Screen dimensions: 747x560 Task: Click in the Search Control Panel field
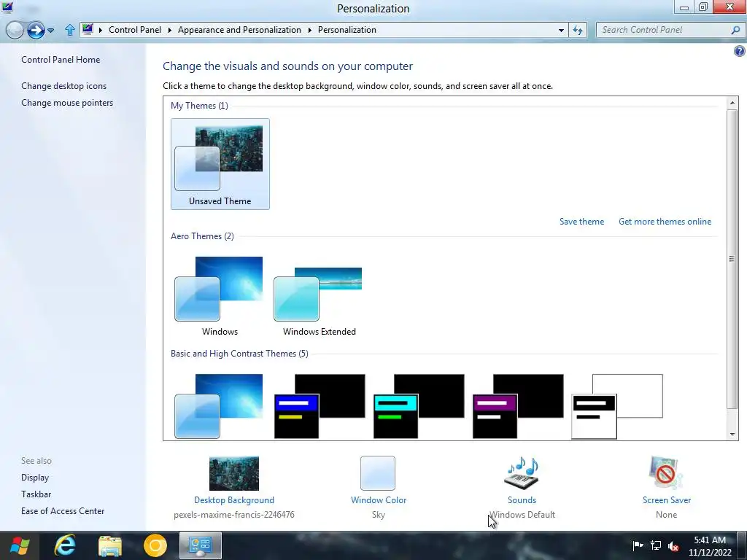tap(665, 30)
